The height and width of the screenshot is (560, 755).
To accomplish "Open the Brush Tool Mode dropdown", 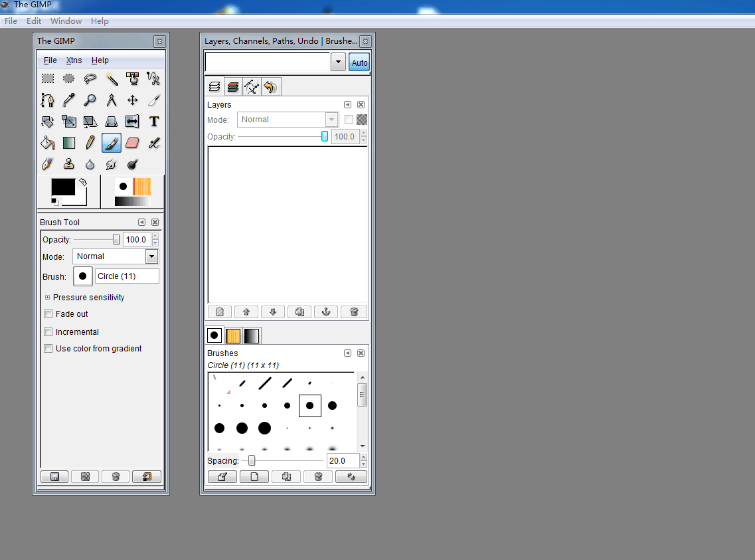I will (151, 256).
